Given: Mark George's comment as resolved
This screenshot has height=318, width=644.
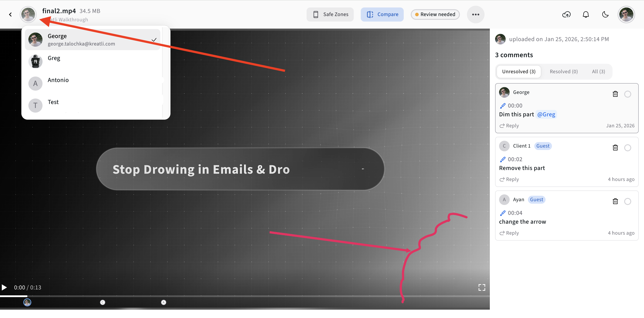Looking at the screenshot, I should [x=627, y=94].
